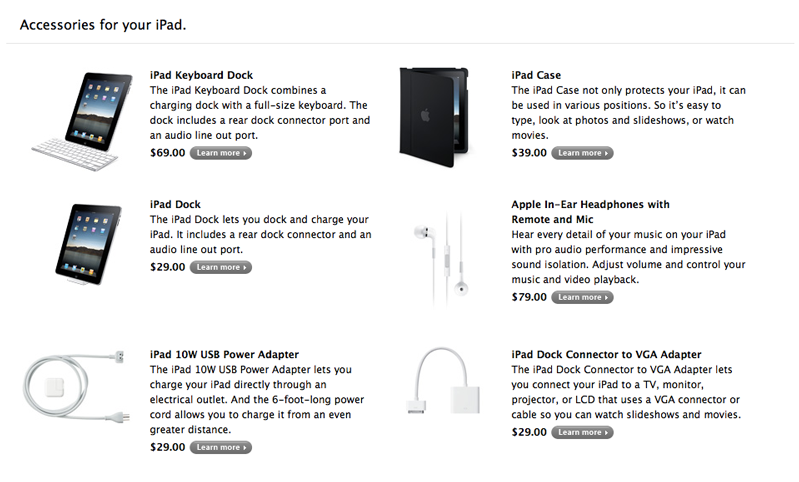This screenshot has height=482, width=799.
Task: Click the black iPad Case product image
Action: (434, 117)
